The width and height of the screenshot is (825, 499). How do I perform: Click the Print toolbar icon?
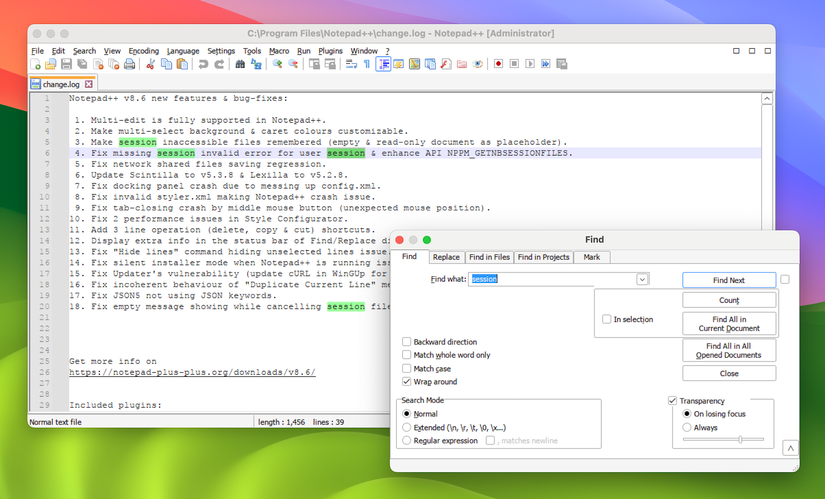click(x=129, y=64)
